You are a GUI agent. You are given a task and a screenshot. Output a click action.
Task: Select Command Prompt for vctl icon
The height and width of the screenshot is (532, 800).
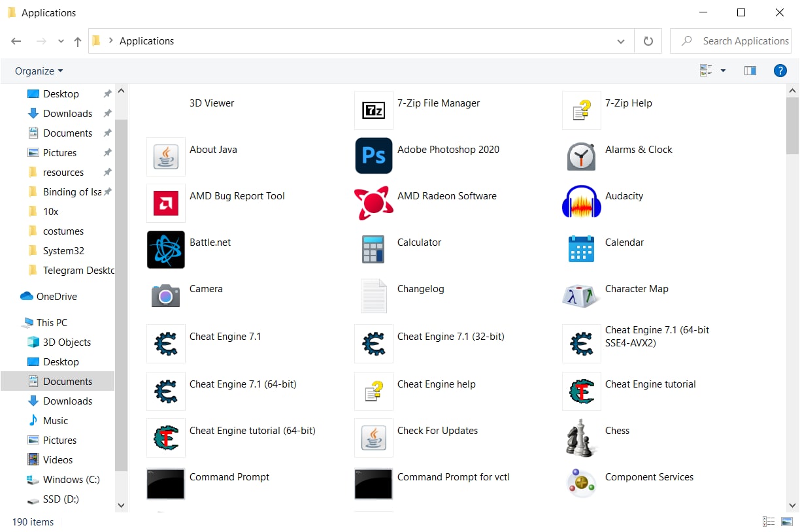click(x=374, y=484)
